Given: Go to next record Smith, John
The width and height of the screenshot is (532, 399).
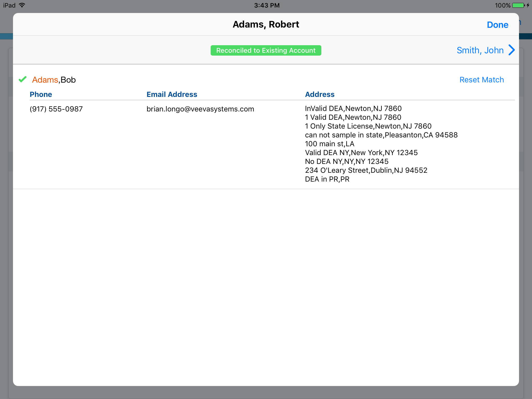Looking at the screenshot, I should point(480,50).
